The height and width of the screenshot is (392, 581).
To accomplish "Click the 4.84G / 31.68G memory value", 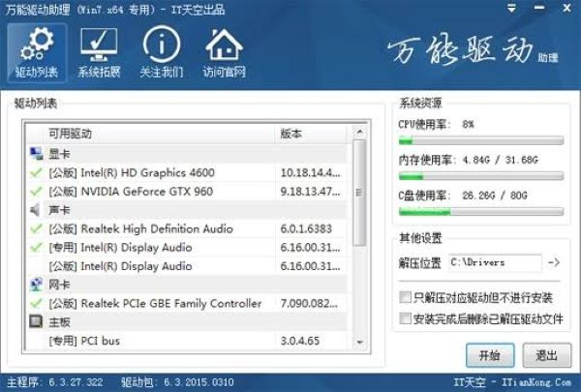I will 501,160.
